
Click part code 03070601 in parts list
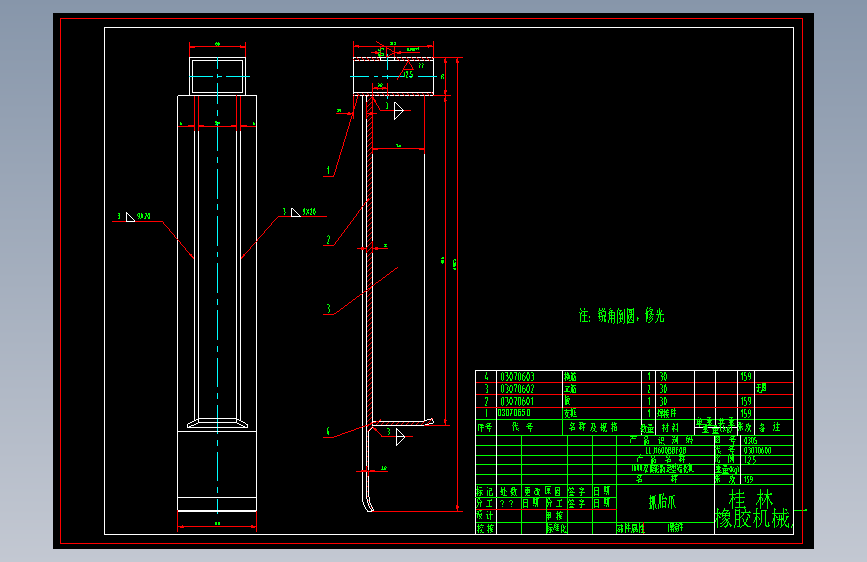click(517, 401)
